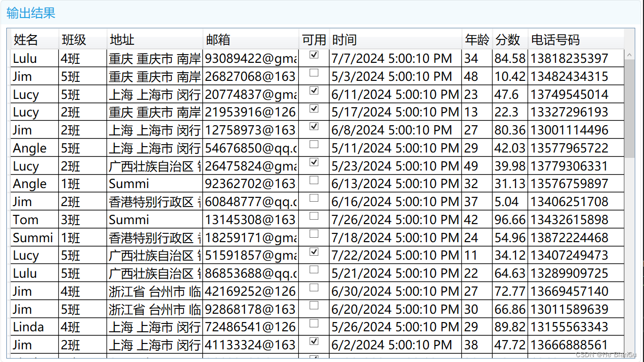Click the phone cell 13669457140
This screenshot has height=362, width=644.
pyautogui.click(x=576, y=291)
